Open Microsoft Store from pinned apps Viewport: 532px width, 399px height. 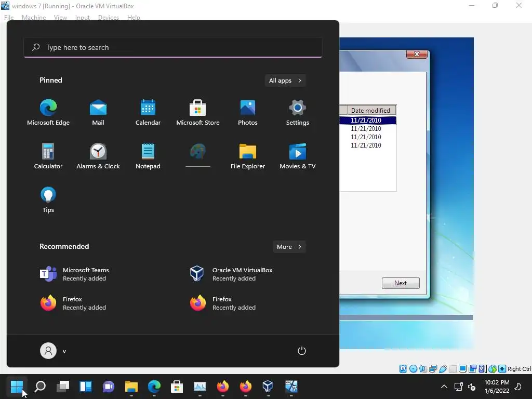click(x=198, y=113)
